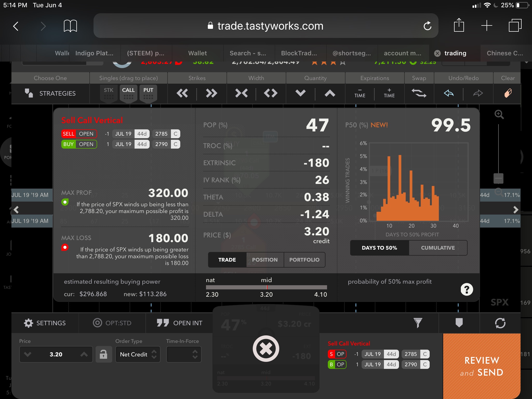Click the Clear eraser icon
The image size is (532, 399).
(x=508, y=93)
